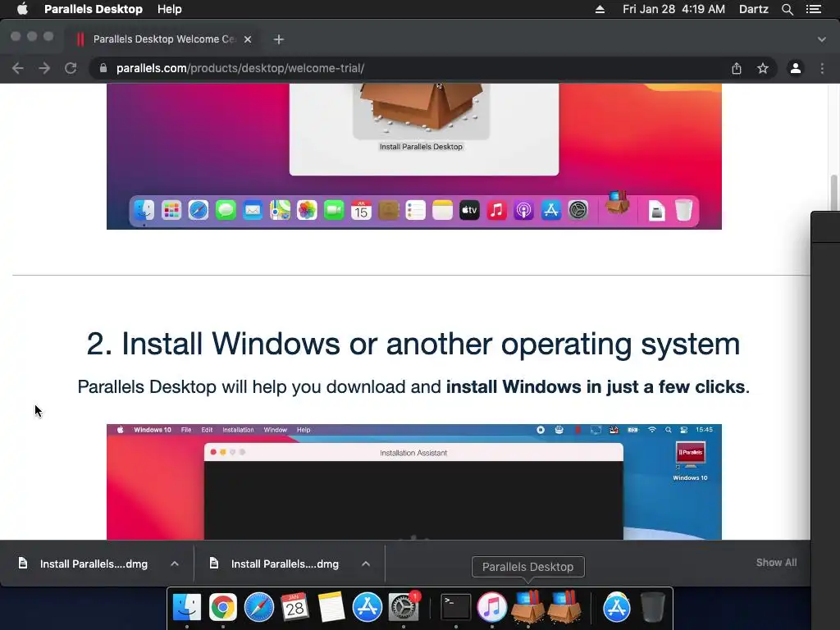This screenshot has height=630, width=840.
Task: Go forward in browser history
Action: (44, 68)
